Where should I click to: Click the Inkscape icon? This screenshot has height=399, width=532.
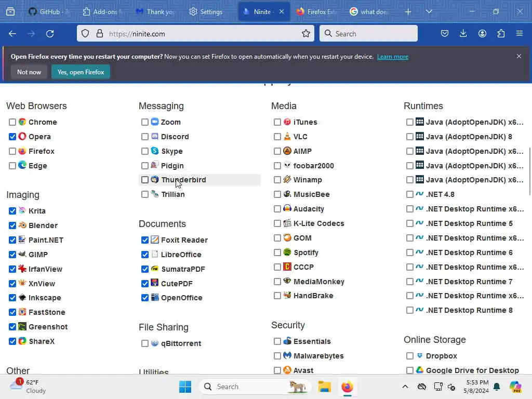(x=22, y=298)
